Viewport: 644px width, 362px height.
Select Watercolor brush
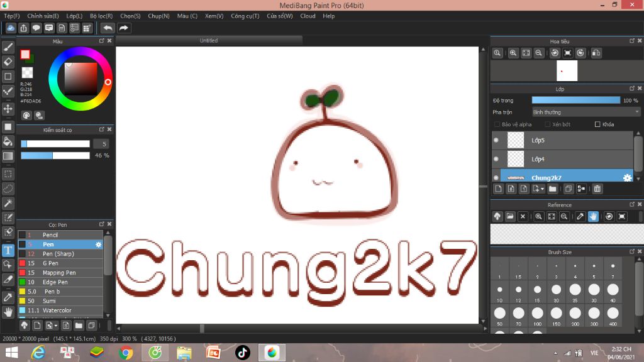coord(60,310)
